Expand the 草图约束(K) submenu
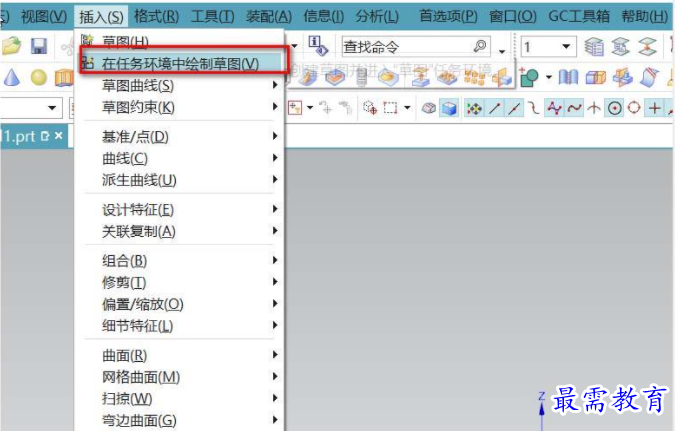 pyautogui.click(x=276, y=106)
